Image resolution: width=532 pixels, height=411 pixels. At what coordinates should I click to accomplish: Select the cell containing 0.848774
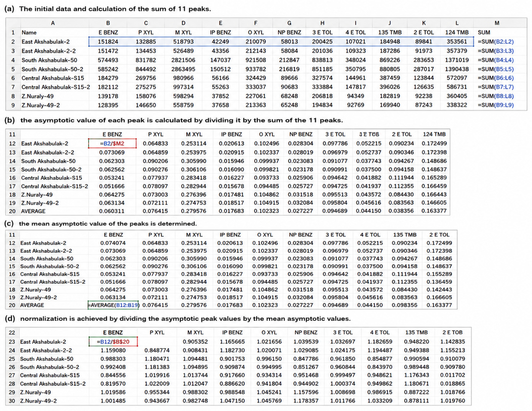(157, 350)
